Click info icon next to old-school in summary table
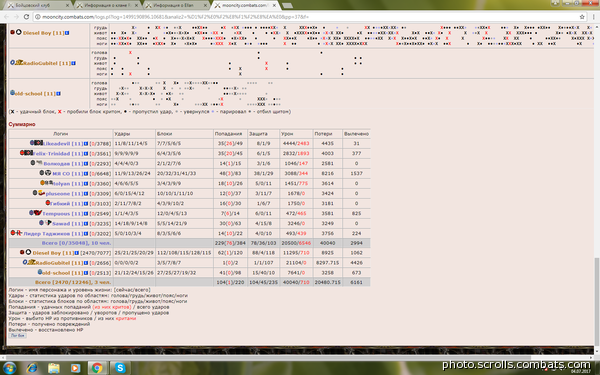Screen dimensions: 600x375 click(86, 273)
